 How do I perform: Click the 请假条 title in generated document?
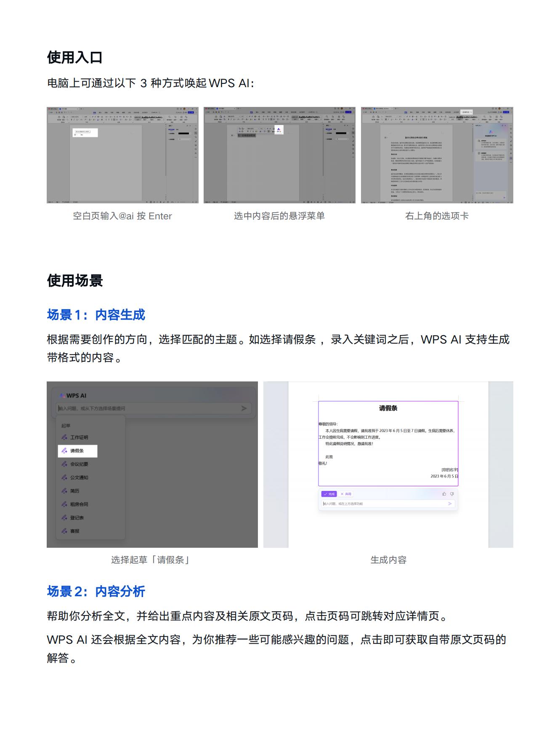(x=388, y=408)
